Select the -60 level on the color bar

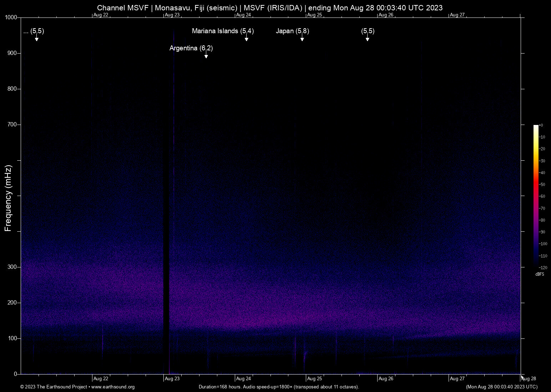tap(541, 196)
